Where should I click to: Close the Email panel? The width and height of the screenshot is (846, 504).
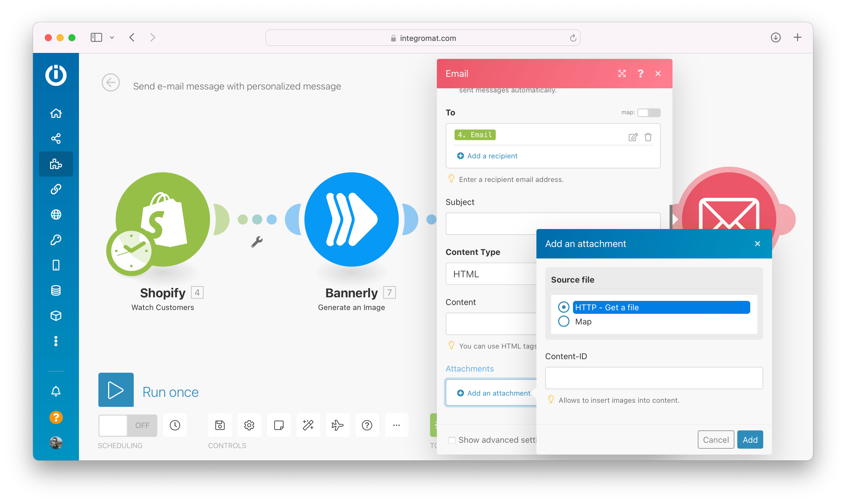[x=658, y=73]
